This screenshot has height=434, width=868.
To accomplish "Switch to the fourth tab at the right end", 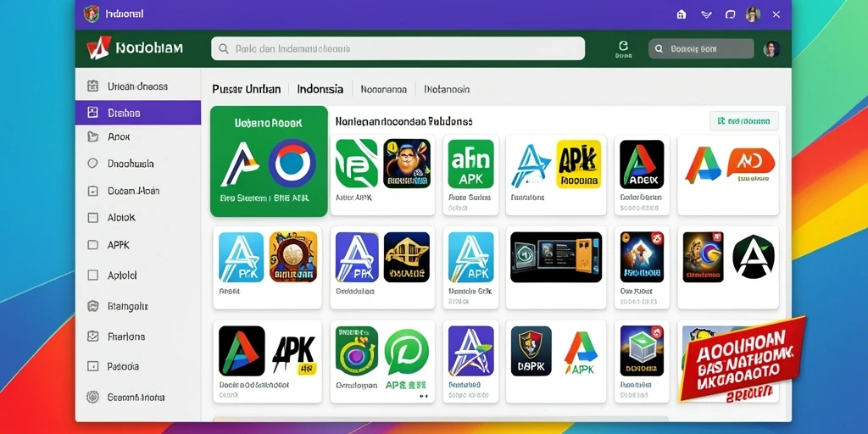I will [447, 89].
